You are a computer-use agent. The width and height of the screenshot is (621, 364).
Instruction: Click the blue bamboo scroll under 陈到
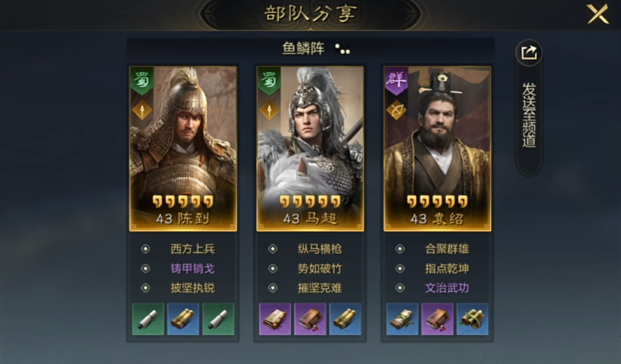click(x=183, y=319)
